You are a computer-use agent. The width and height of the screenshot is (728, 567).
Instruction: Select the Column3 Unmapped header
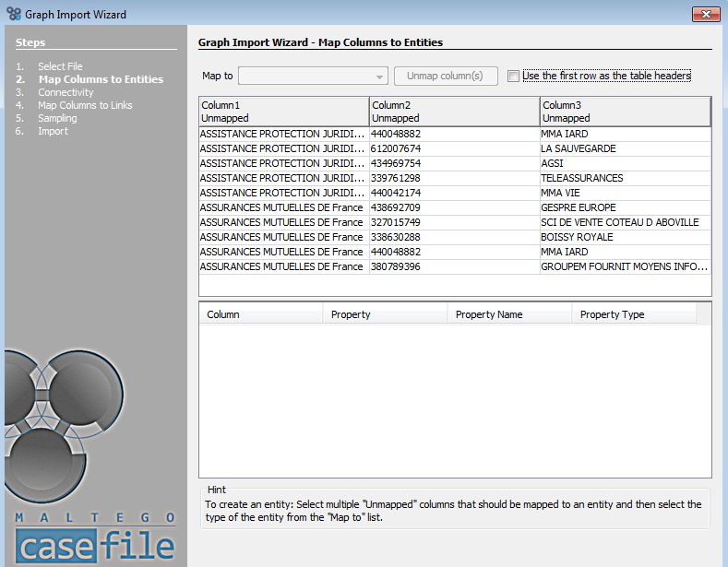[626, 112]
